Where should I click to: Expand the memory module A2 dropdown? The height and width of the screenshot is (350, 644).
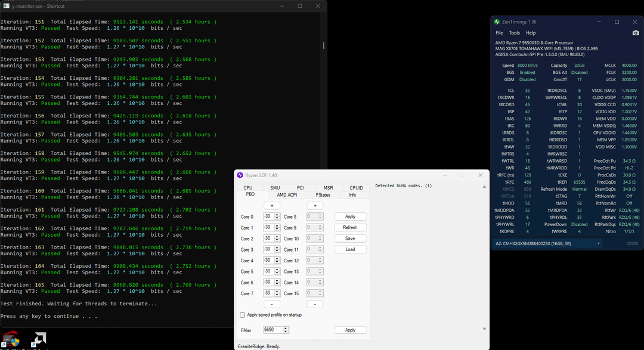[x=598, y=243]
